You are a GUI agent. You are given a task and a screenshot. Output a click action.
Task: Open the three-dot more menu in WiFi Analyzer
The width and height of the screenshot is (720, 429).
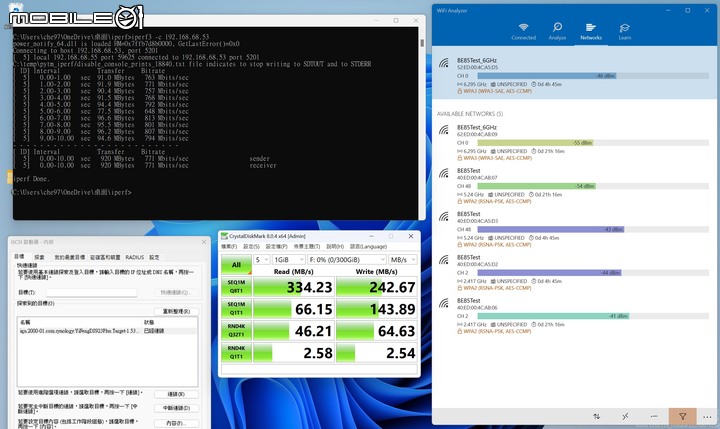tap(707, 417)
